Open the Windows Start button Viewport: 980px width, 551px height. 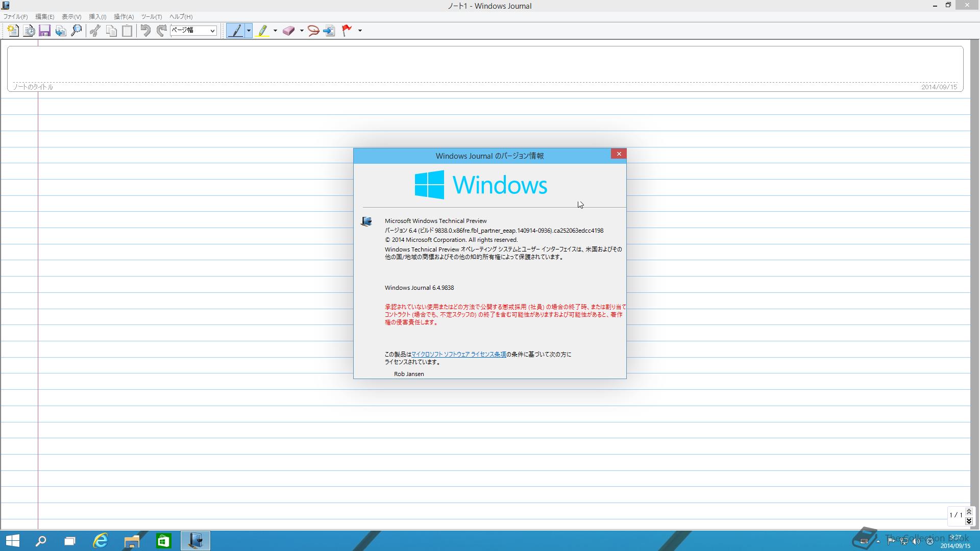12,541
